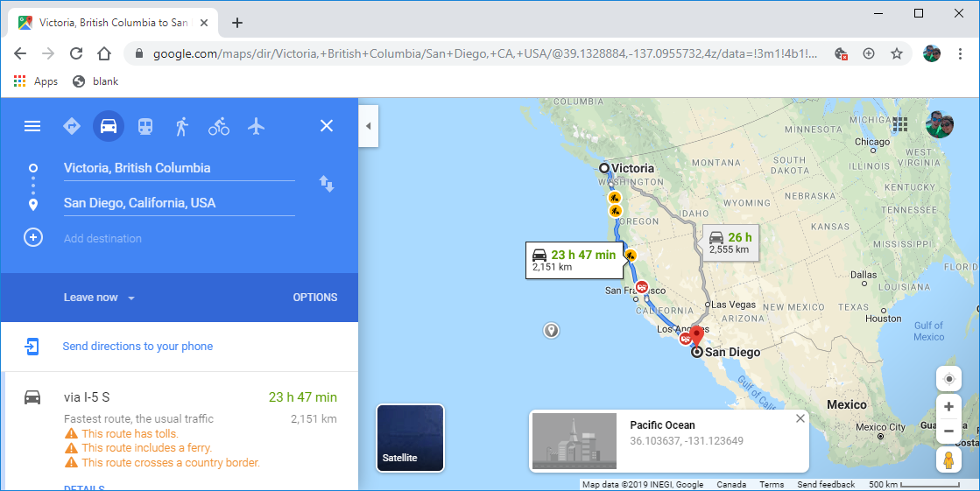This screenshot has width=980, height=491.
Task: Select the via I-5 S route
Action: coord(180,430)
